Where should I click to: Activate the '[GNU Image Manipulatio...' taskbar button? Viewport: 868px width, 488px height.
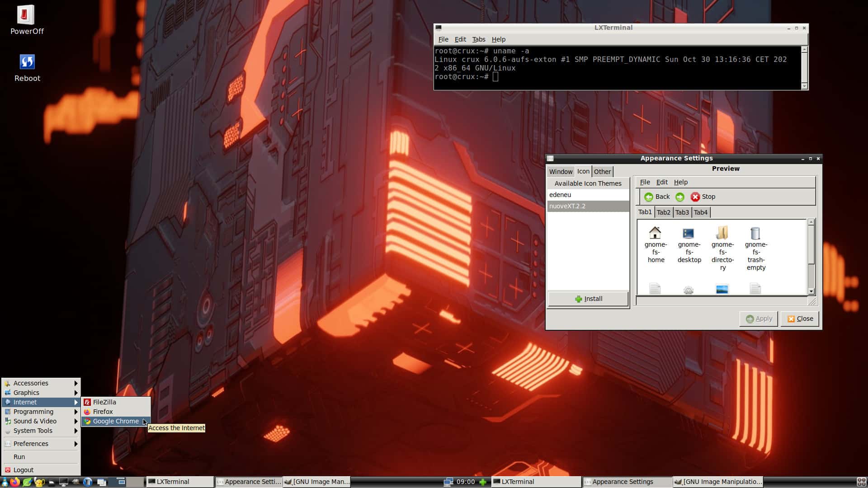click(718, 482)
